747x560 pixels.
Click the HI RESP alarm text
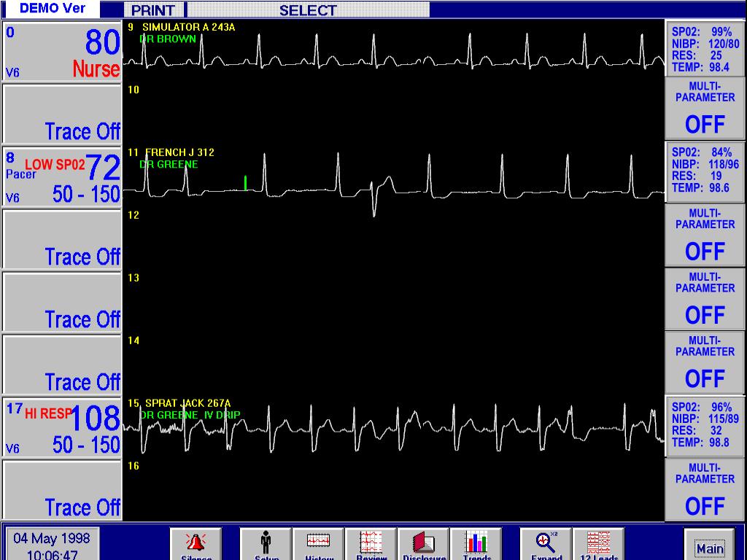[48, 414]
